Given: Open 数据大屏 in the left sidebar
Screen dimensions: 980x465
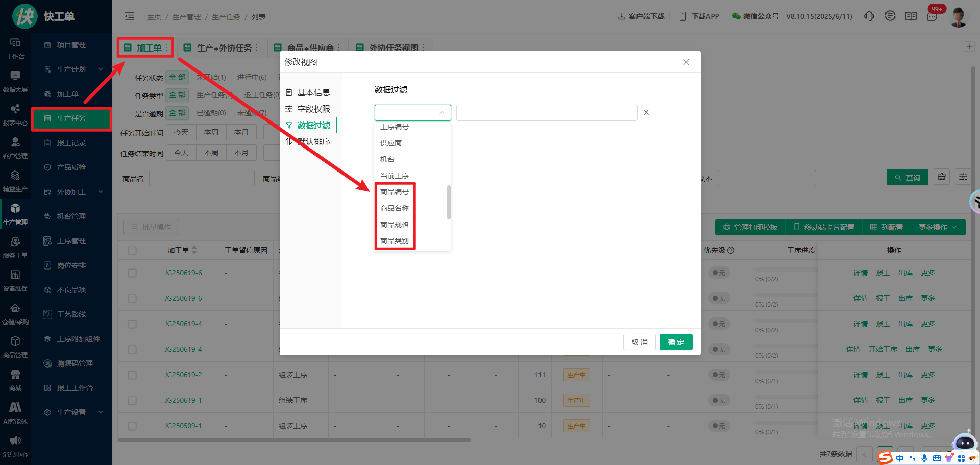Looking at the screenshot, I should (x=15, y=81).
